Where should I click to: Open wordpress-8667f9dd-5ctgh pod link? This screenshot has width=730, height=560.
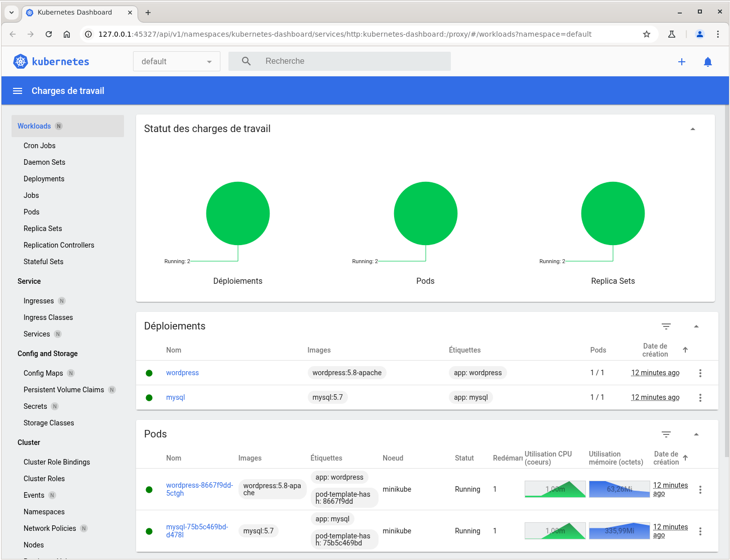pos(199,489)
